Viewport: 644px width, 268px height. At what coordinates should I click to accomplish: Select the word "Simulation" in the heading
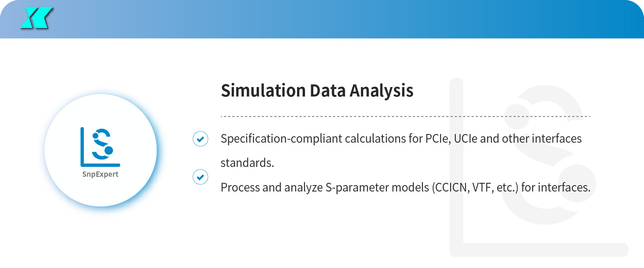click(263, 91)
